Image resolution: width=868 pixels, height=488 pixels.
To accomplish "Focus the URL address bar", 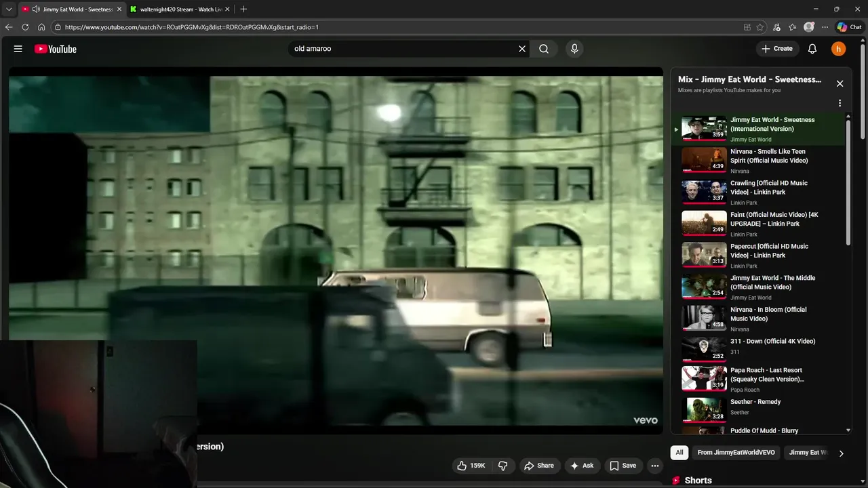I will [x=397, y=27].
